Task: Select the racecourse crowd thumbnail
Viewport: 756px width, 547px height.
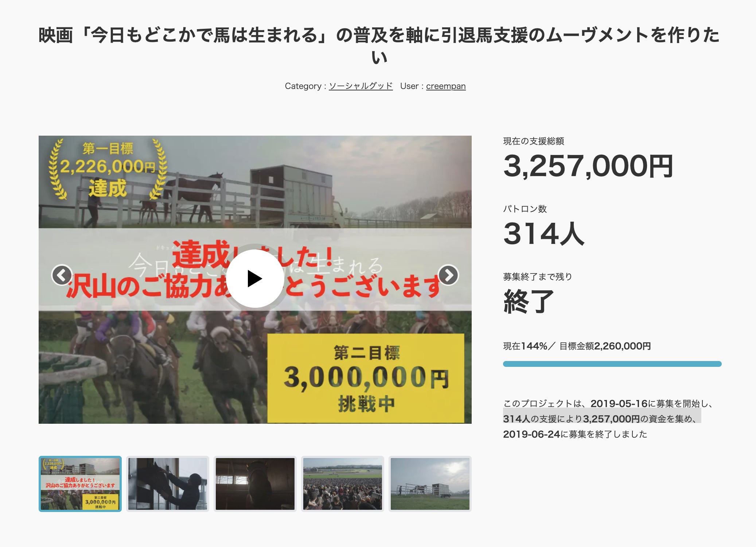Action: click(343, 484)
